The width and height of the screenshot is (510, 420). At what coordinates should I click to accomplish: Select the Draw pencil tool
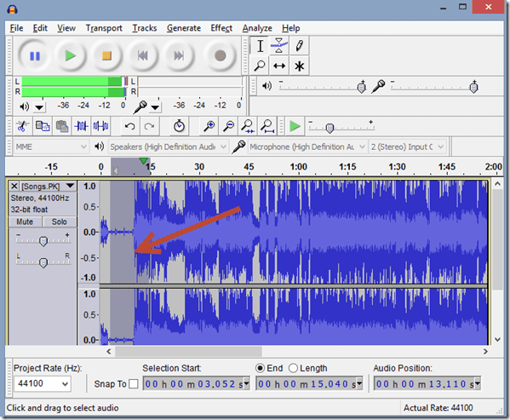pos(299,45)
